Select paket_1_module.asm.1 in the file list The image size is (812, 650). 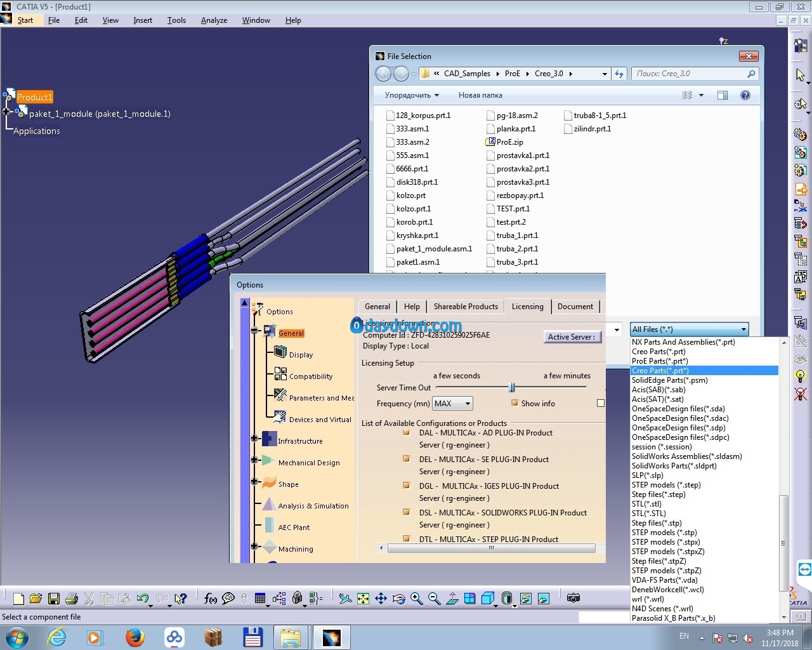(x=429, y=249)
